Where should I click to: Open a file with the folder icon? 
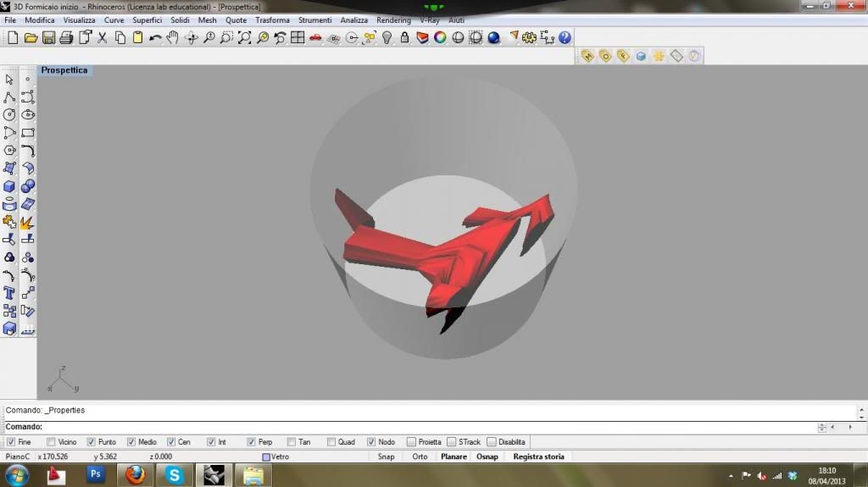31,37
